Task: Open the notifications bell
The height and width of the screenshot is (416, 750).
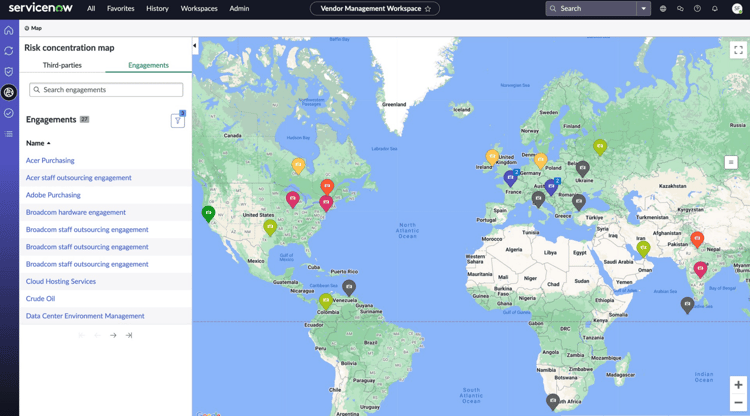Action: (x=715, y=9)
